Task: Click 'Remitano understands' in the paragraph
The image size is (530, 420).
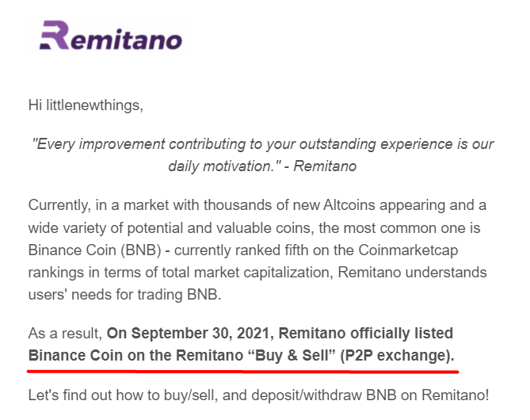Action: click(x=413, y=273)
